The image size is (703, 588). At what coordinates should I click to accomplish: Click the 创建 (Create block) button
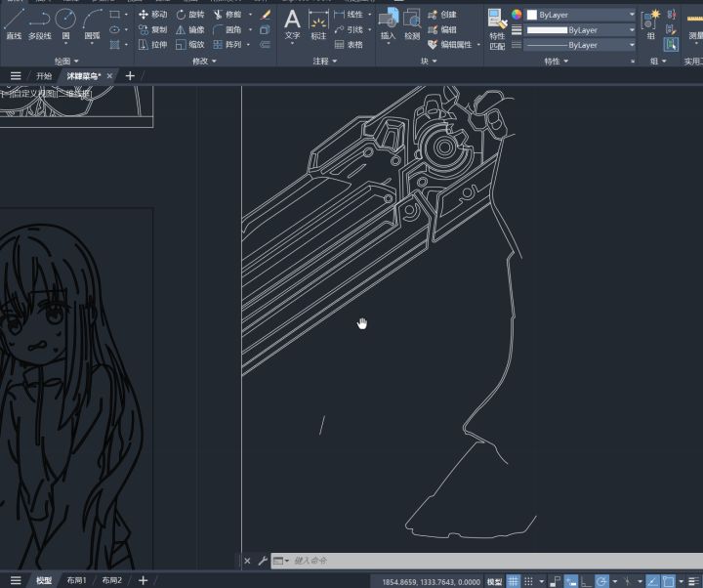coord(442,15)
